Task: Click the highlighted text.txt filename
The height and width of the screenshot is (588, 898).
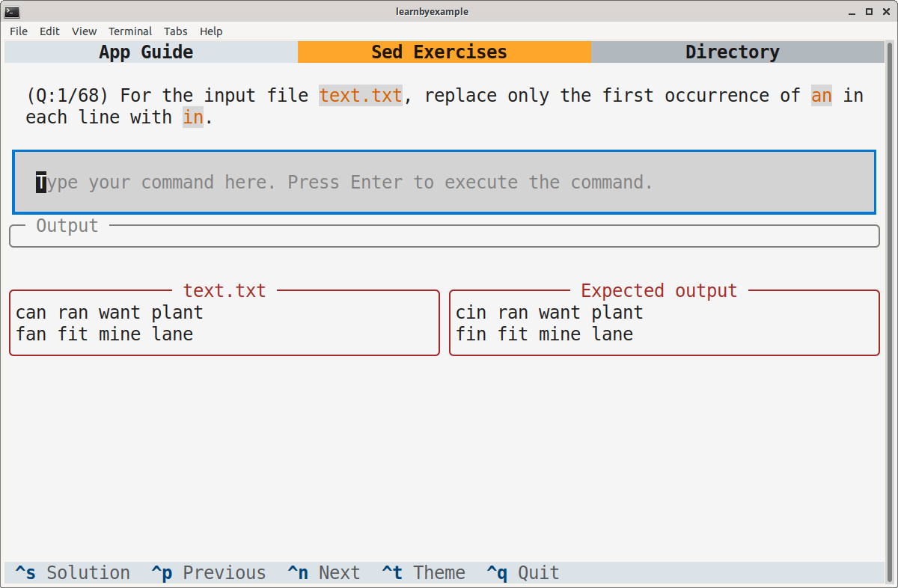Action: (x=361, y=95)
